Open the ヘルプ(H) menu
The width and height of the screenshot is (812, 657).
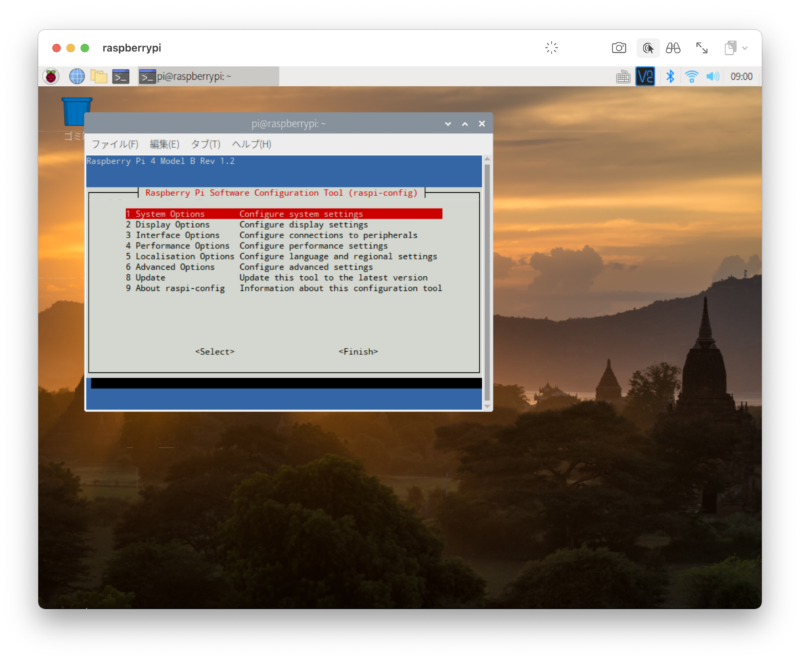(252, 144)
